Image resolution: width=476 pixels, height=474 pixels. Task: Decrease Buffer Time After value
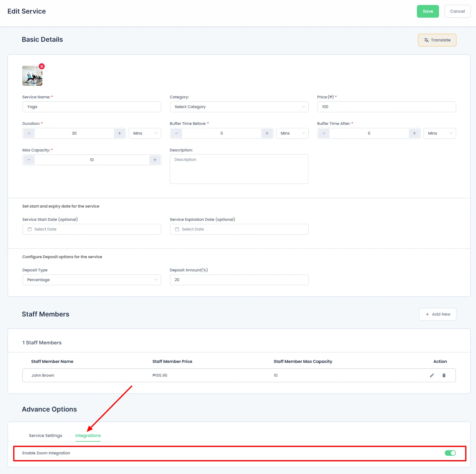tap(324, 133)
